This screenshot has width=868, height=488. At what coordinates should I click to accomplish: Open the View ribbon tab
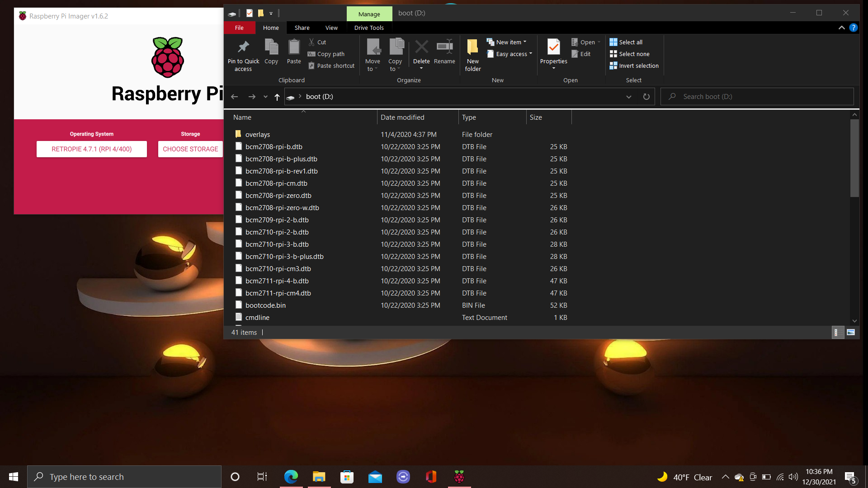pyautogui.click(x=331, y=28)
